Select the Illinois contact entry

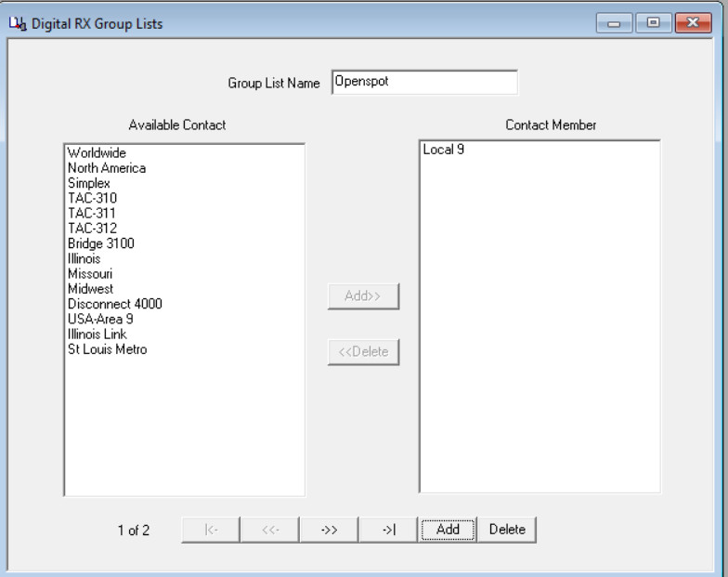click(84, 258)
